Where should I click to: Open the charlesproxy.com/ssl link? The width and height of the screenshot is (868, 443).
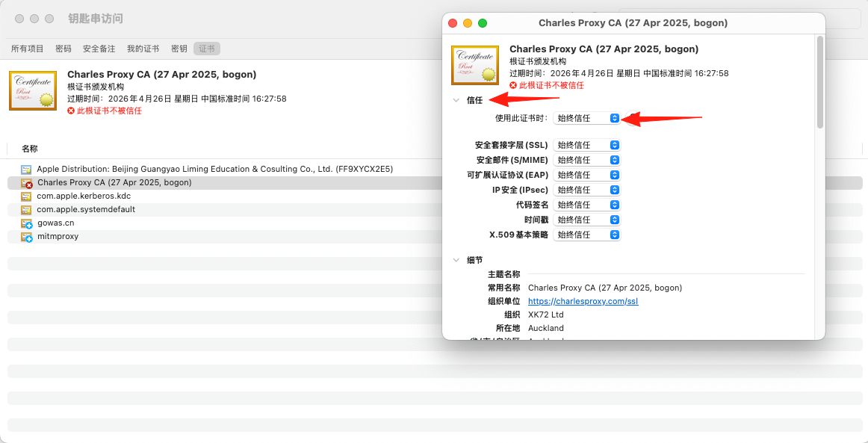click(x=583, y=302)
